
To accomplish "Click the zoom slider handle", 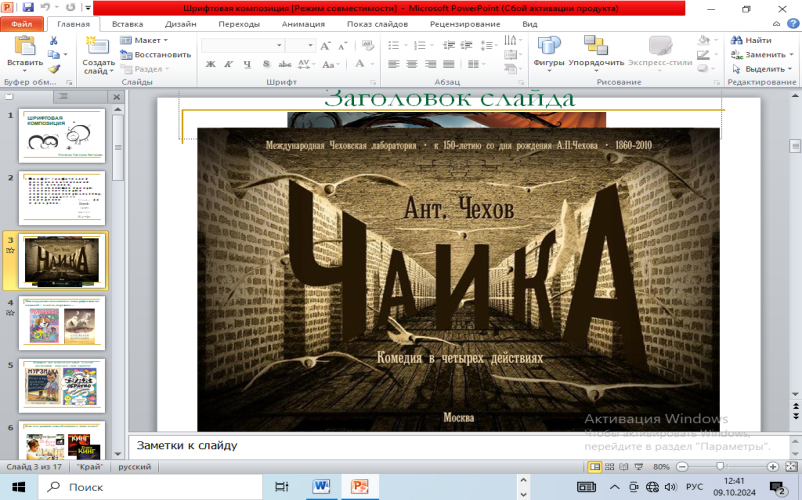I will 720,466.
